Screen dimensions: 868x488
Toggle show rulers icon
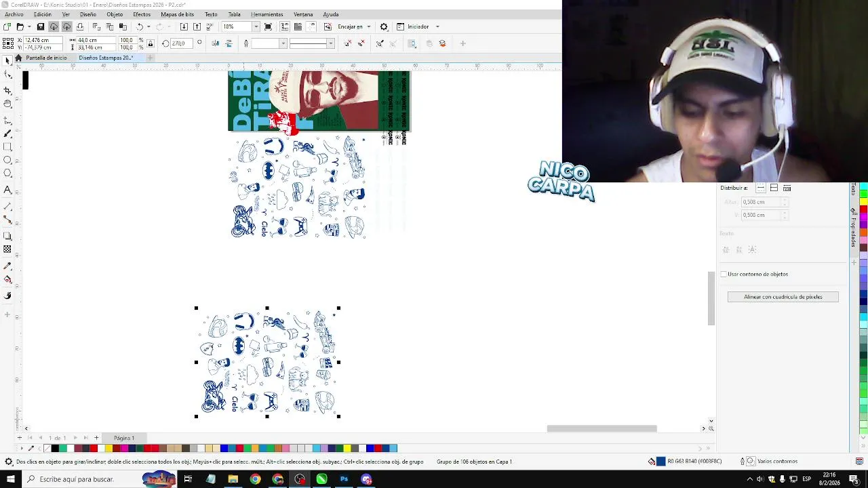(x=284, y=26)
